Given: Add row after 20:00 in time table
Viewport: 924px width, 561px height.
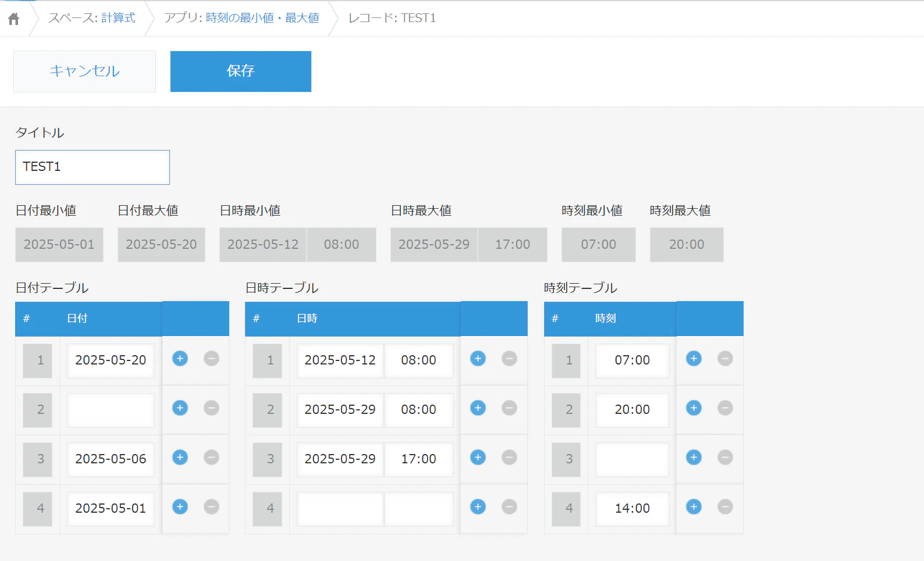Looking at the screenshot, I should [694, 408].
